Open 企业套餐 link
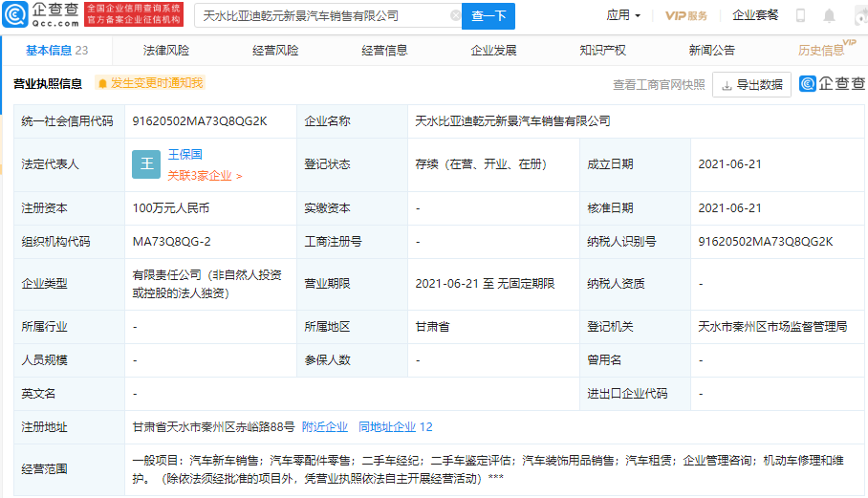The height and width of the screenshot is (498, 868). pyautogui.click(x=755, y=15)
